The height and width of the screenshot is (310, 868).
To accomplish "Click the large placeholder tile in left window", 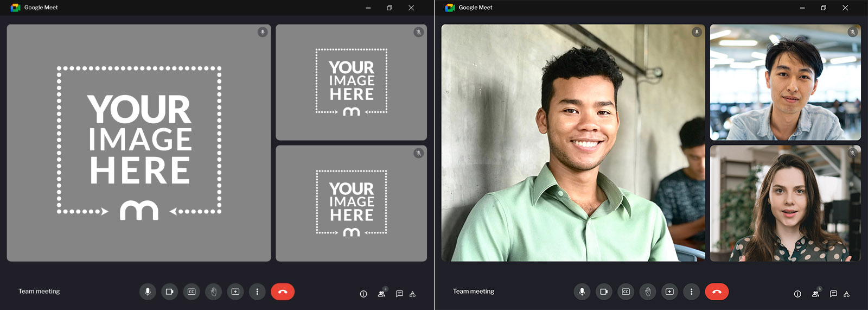I will 139,143.
